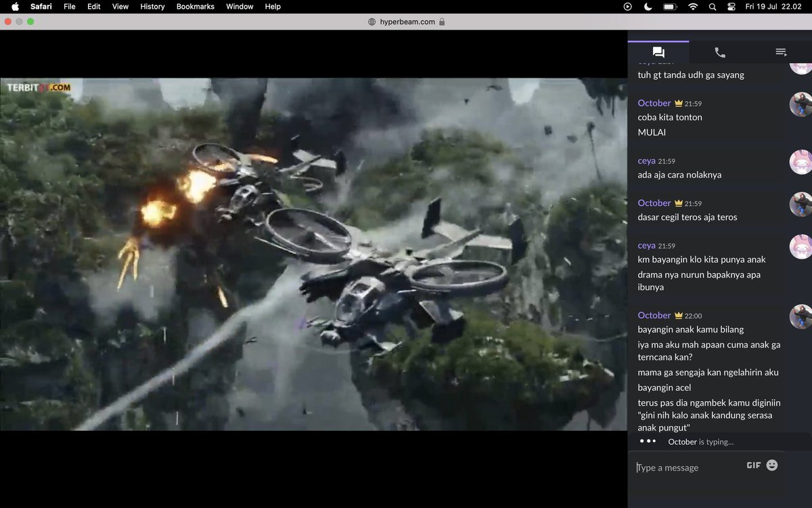Screen dimensions: 812x508
Task: Open the File menu
Action: [70, 6]
